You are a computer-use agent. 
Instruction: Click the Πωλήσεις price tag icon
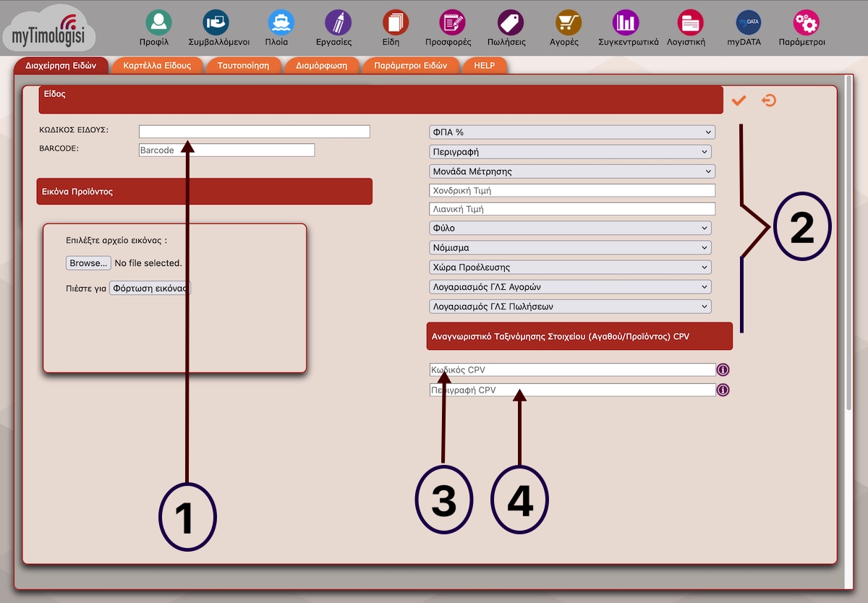pos(511,22)
